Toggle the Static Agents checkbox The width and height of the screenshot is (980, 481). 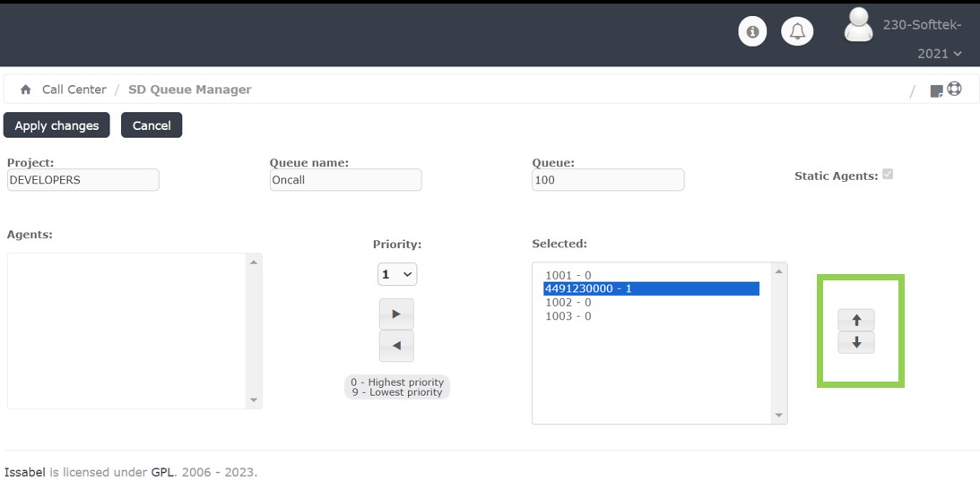pyautogui.click(x=888, y=175)
